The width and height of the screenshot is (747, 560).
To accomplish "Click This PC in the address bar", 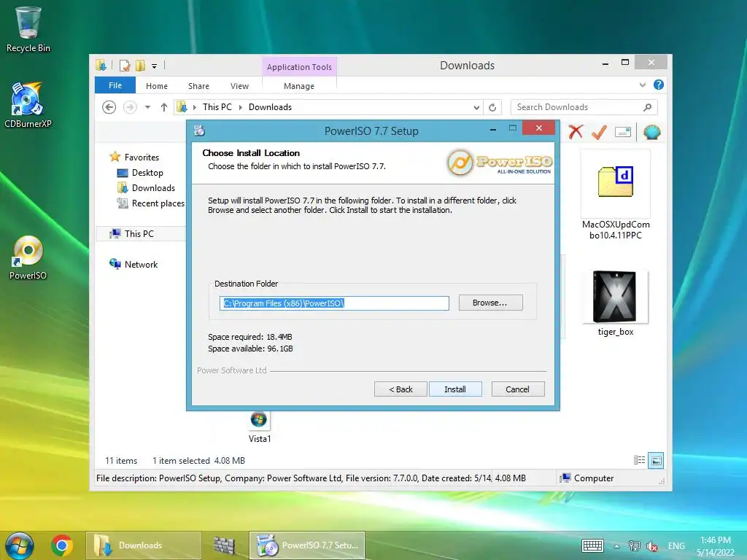I will click(217, 107).
